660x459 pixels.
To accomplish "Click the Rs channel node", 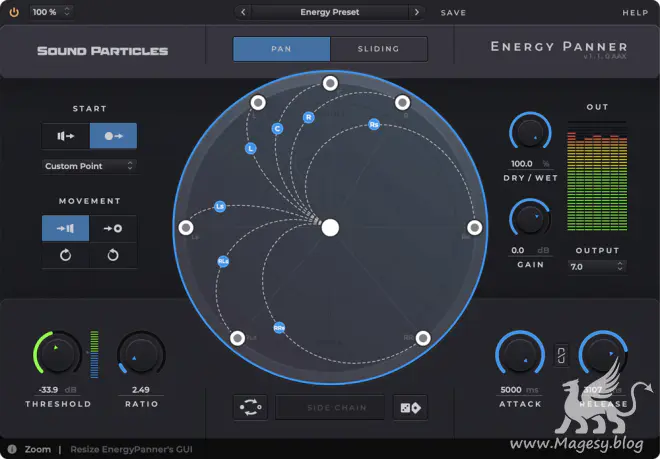I will tap(374, 124).
